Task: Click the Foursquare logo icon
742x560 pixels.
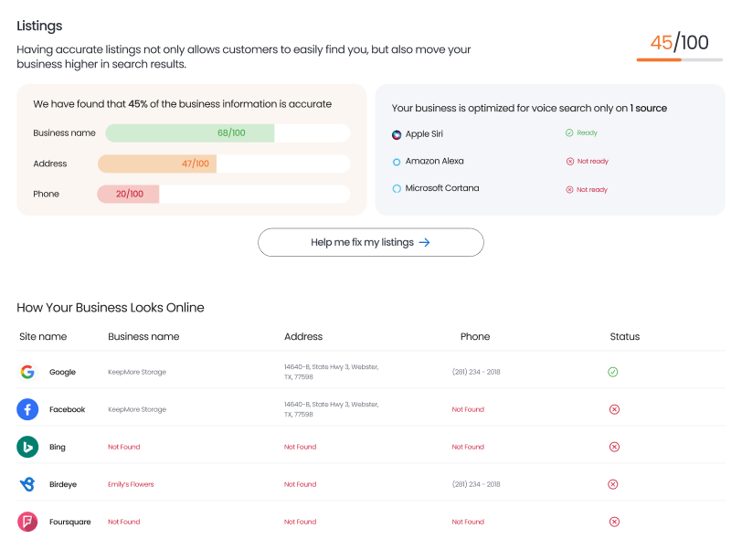Action: point(27,522)
